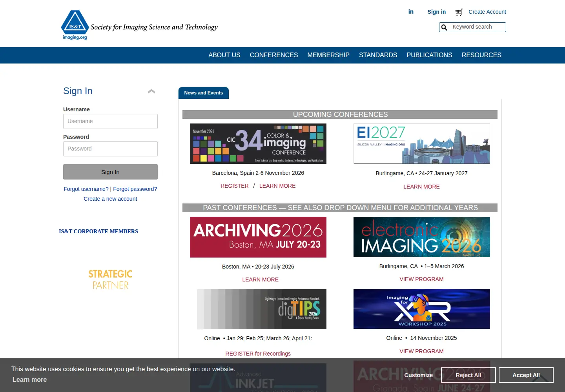
Task: Open the MEMBERSHIP menu
Action: pyautogui.click(x=328, y=55)
